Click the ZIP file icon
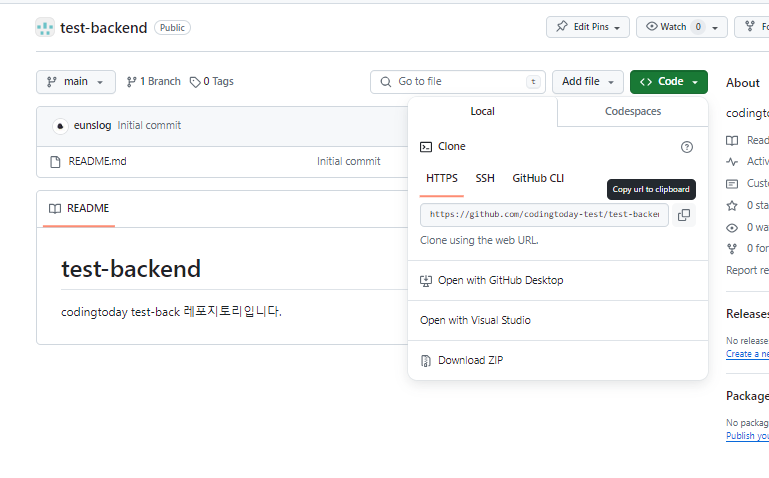Image resolution: width=769 pixels, height=478 pixels. (426, 361)
